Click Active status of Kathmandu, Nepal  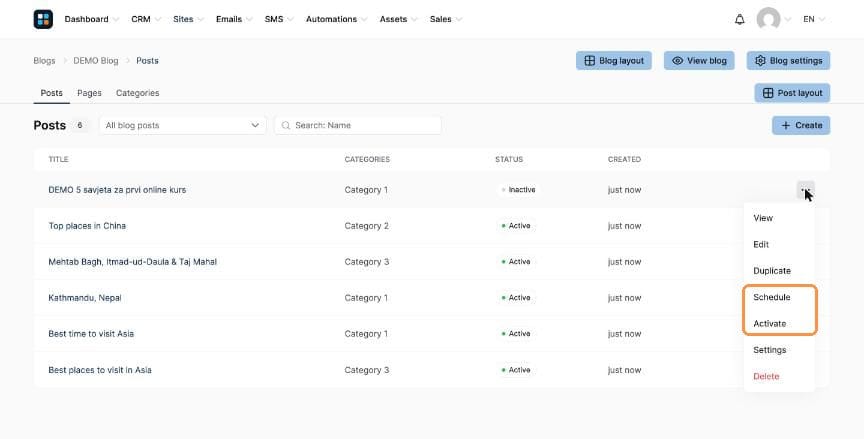click(x=516, y=298)
